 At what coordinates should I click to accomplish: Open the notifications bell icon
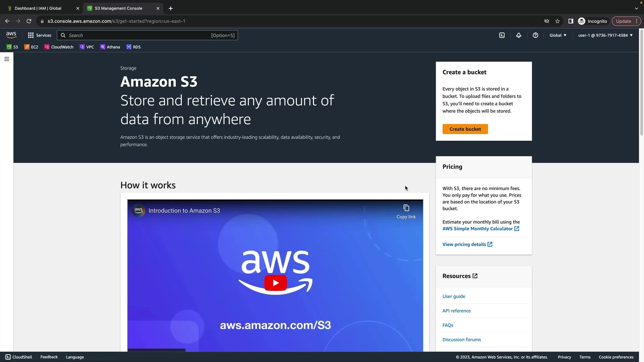tap(519, 35)
